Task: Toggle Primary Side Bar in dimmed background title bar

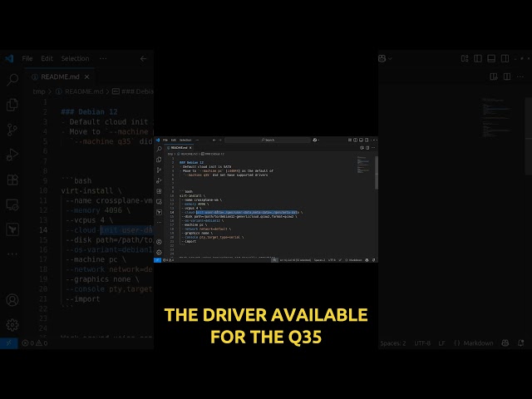Action: (478, 58)
